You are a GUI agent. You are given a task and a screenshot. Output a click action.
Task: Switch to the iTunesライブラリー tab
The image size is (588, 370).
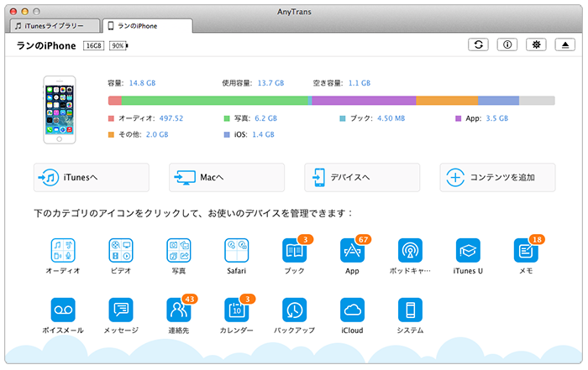pyautogui.click(x=55, y=26)
